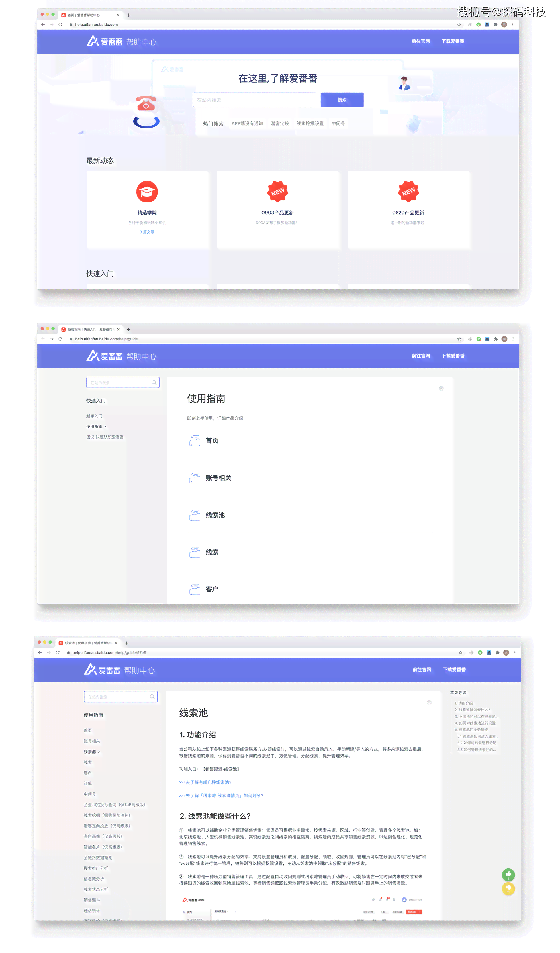Click the search magnifier in the 线索池 page sidebar
Image resolution: width=560 pixels, height=953 pixels.
tap(152, 697)
